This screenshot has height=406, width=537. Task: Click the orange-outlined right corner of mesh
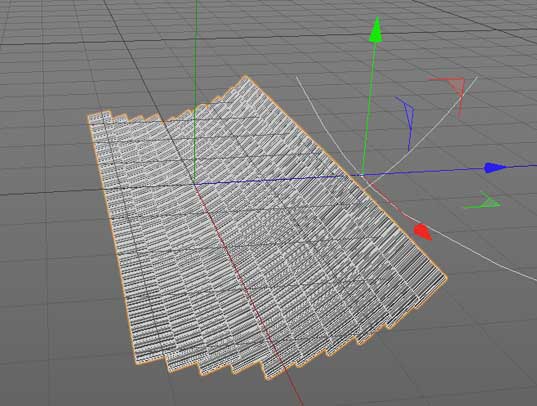pyautogui.click(x=445, y=277)
